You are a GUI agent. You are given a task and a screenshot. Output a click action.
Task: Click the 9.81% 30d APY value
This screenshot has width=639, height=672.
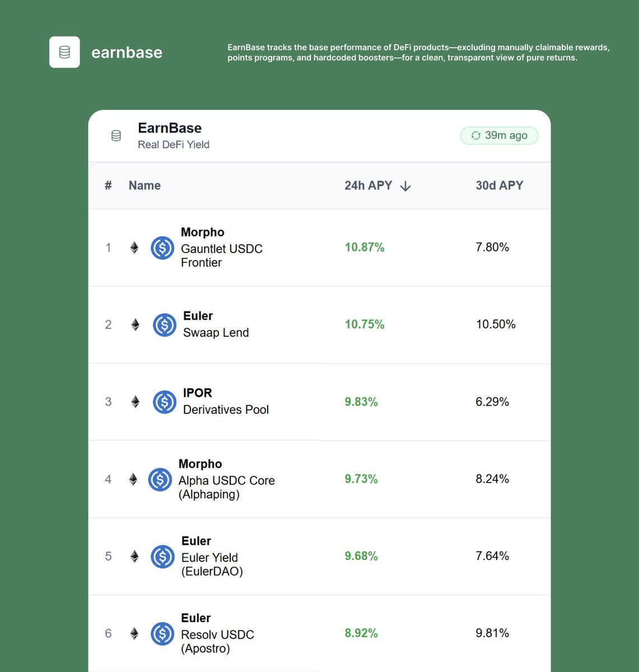(492, 633)
